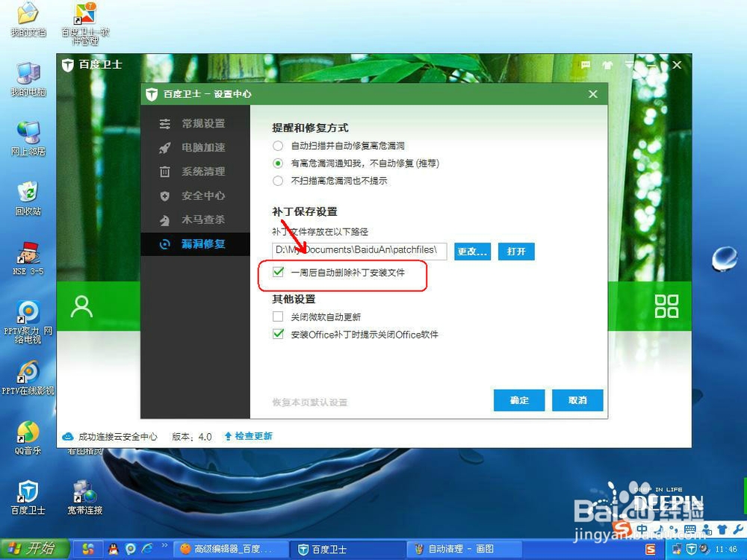The height and width of the screenshot is (560, 747).
Task: Open the main menu dropdown arrow in title bar
Action: 628,64
